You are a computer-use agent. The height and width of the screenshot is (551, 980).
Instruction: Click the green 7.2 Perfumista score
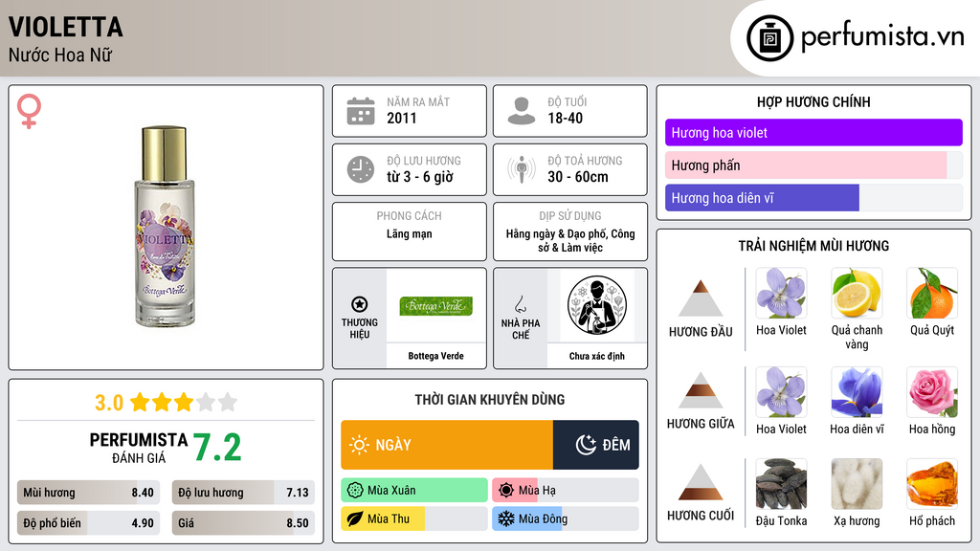[217, 448]
